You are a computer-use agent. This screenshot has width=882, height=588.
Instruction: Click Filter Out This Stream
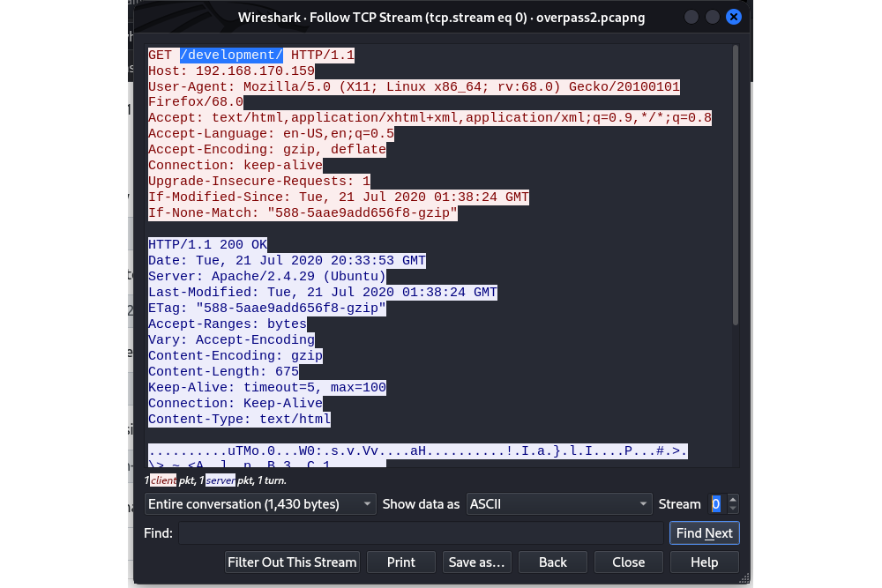292,562
